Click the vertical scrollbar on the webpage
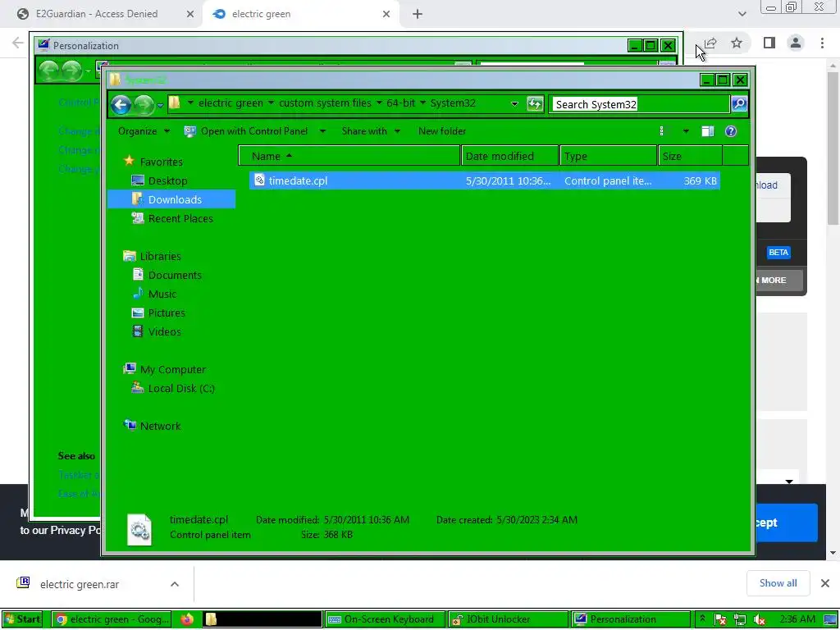 [x=833, y=148]
